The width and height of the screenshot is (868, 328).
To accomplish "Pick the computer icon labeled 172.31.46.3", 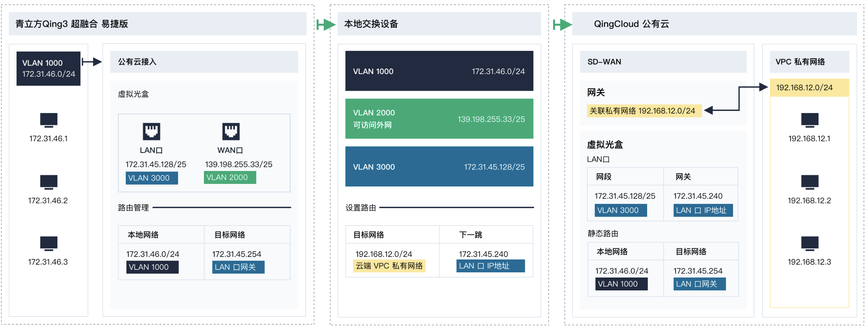I will click(x=49, y=244).
